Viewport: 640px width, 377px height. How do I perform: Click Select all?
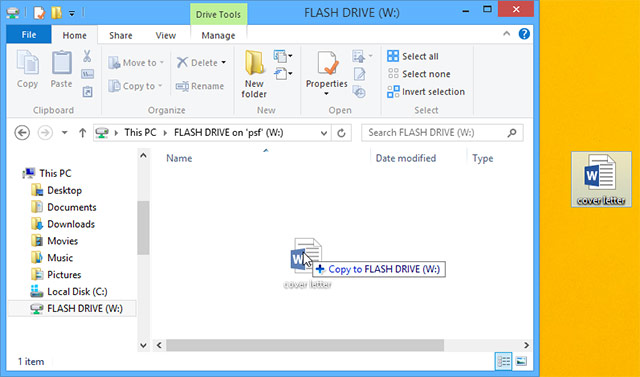413,56
